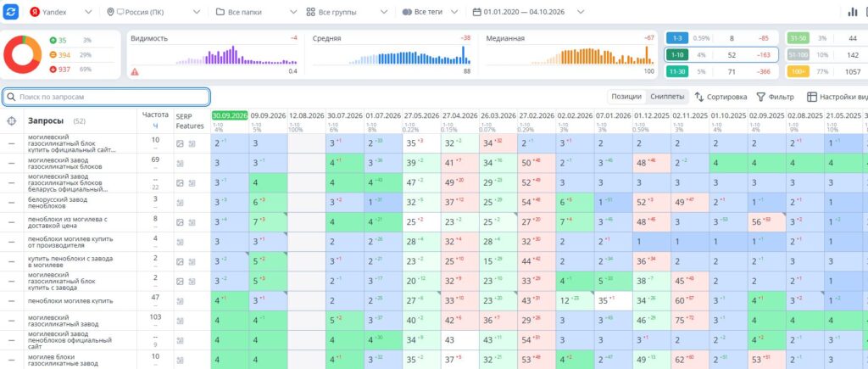This screenshot has width=868, height=369.
Task: Switch to the Сниппеты tab
Action: [x=667, y=97]
